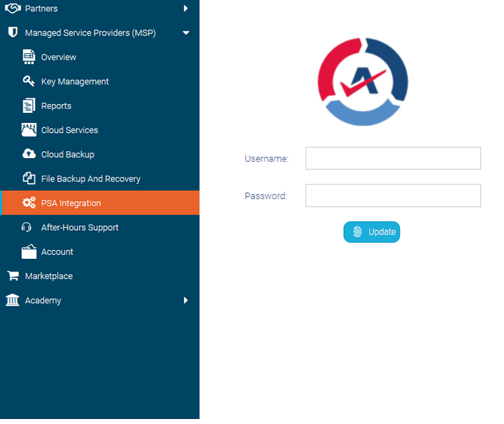Open the Partners menu item
The height and width of the screenshot is (424, 504).
(100, 8)
